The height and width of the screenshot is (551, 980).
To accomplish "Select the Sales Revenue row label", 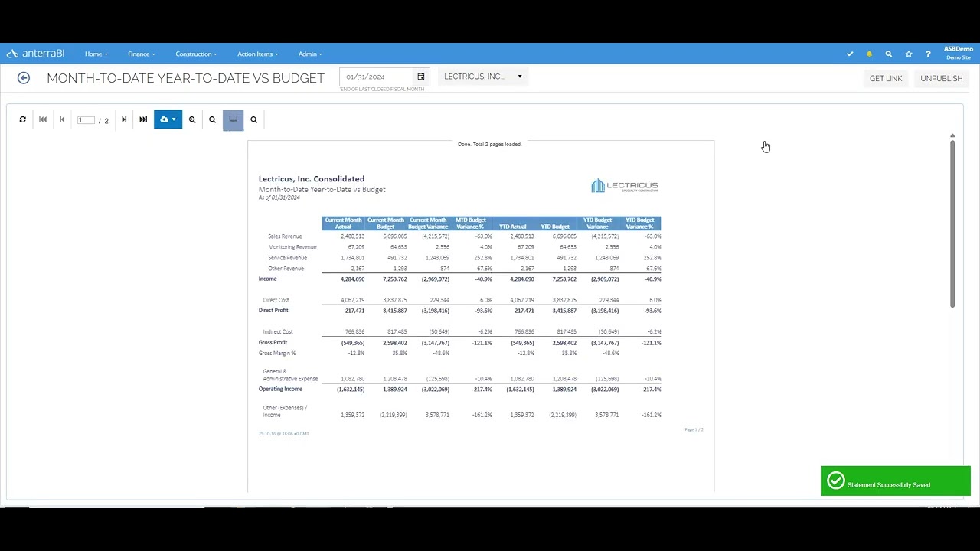I will point(285,236).
